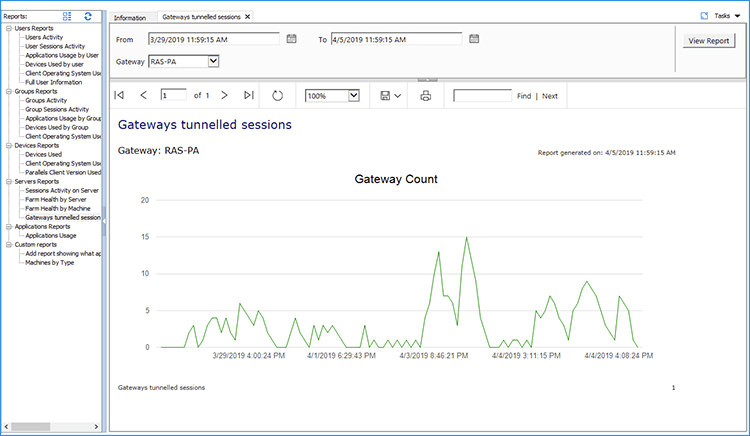Open the export format dropdown arrow
Screen dimensions: 750x436
point(397,96)
